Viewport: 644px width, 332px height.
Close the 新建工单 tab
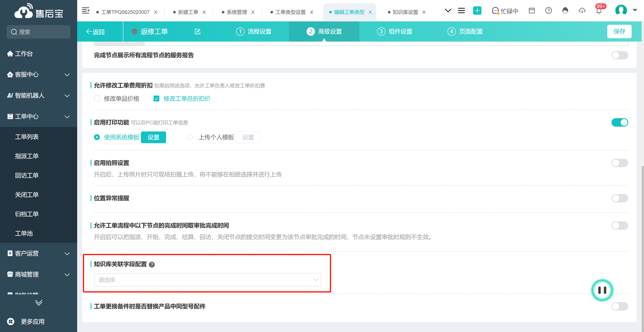[x=204, y=12]
